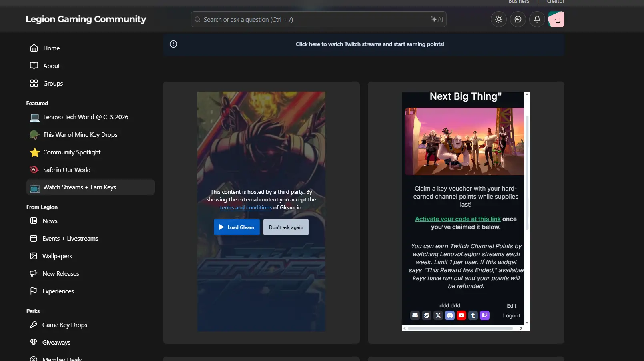This screenshot has height=361, width=644.
Task: Open Wallpapers page
Action: pyautogui.click(x=90, y=256)
